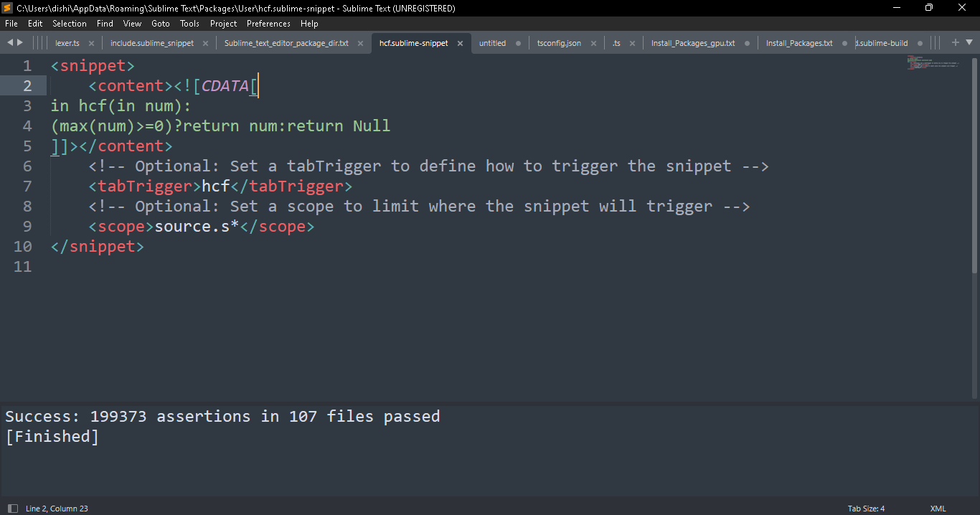Click the 'hcf' tabTrigger value on line 7
980x515 pixels.
(216, 186)
